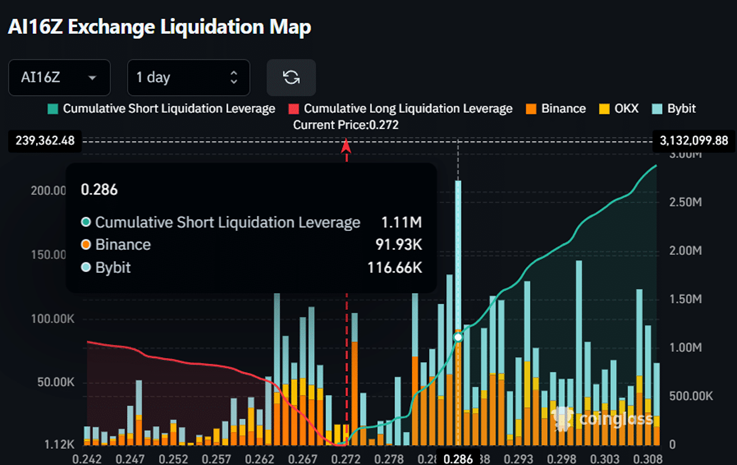Screen dimensions: 737x465
Task: Click the orange Binance legend swatch
Action: click(x=530, y=108)
